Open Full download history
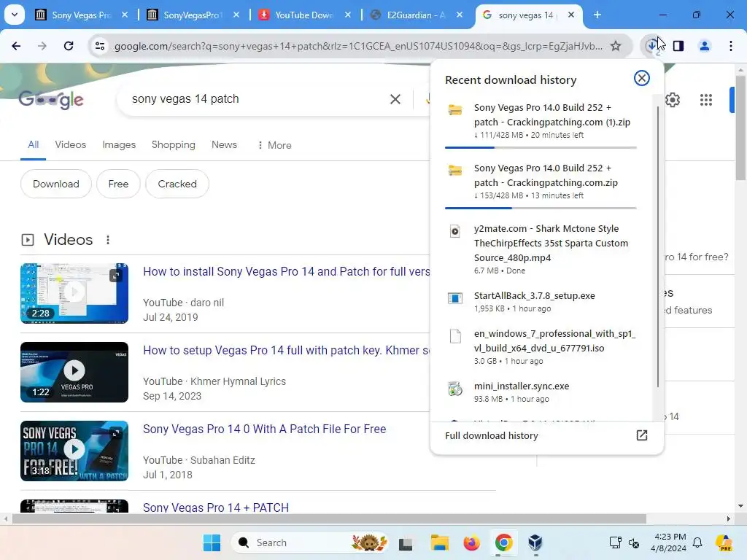Viewport: 747px width, 560px height. pyautogui.click(x=546, y=435)
